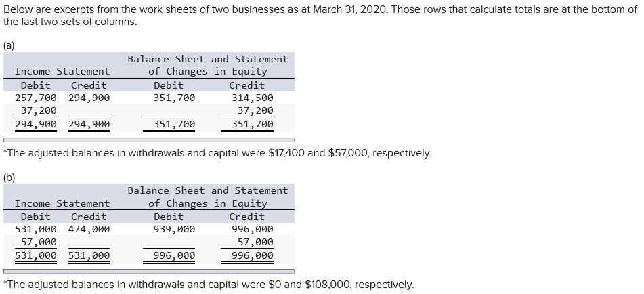Click the (b) section label
This screenshot has width=644, height=294.
[x=9, y=177]
